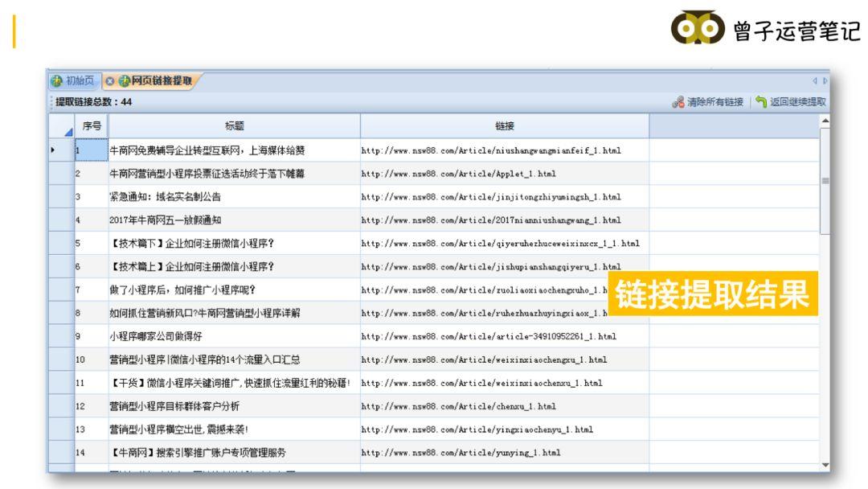Select the row 1 sequence number cell
This screenshot has width=868, height=489.
tap(92, 150)
